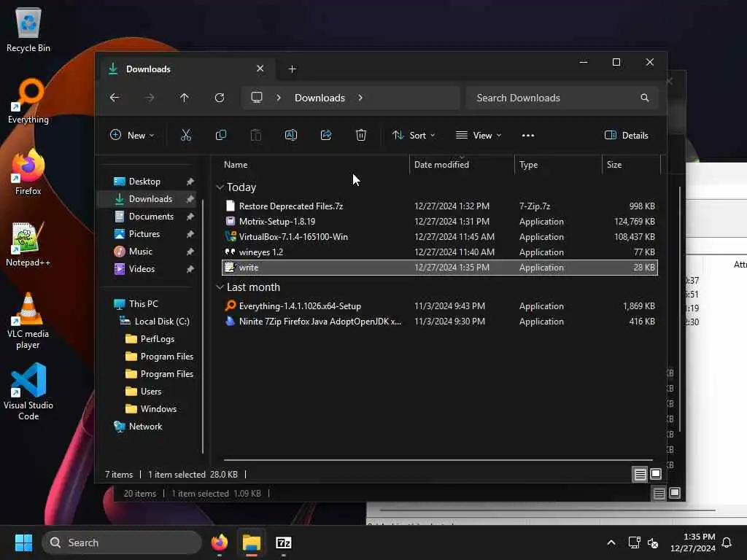Click the Share icon in toolbar
This screenshot has width=747, height=560.
coord(326,135)
